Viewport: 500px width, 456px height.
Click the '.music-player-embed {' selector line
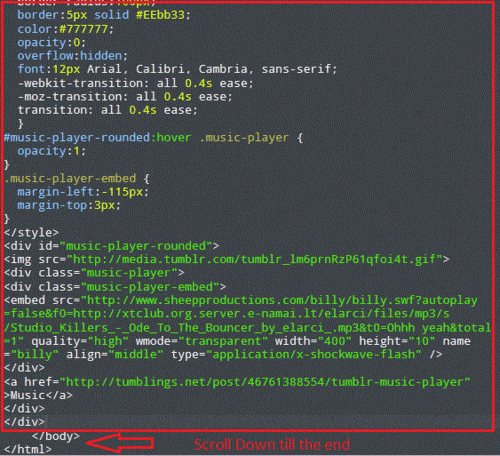point(77,178)
